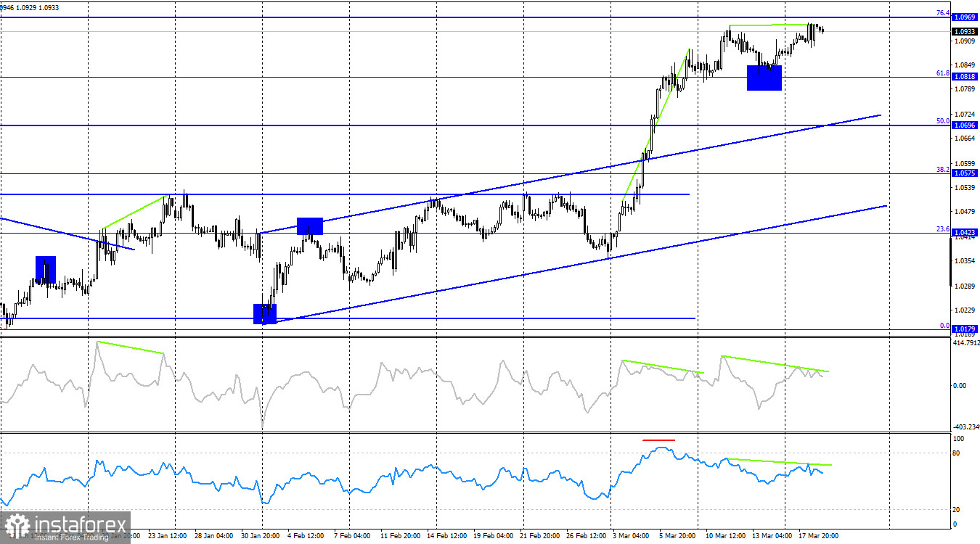The width and height of the screenshot is (980, 544).
Task: Click the 1.0724 price scale value
Action: coord(966,115)
